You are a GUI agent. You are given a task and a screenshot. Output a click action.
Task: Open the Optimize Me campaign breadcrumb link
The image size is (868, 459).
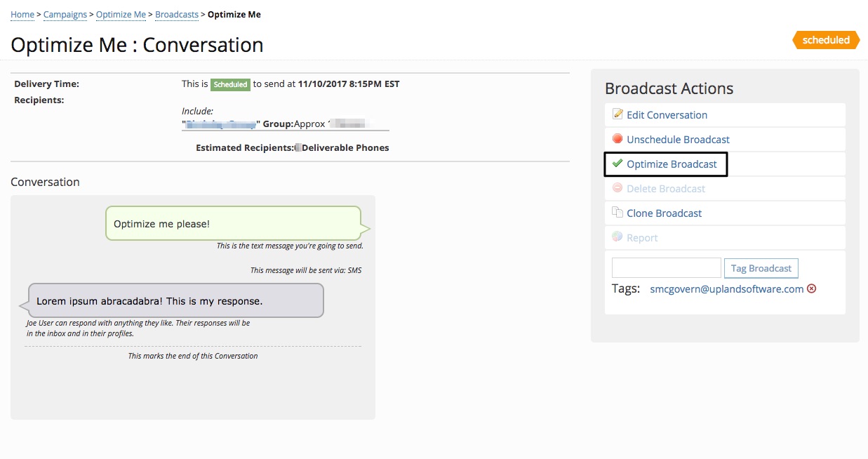pyautogui.click(x=121, y=15)
